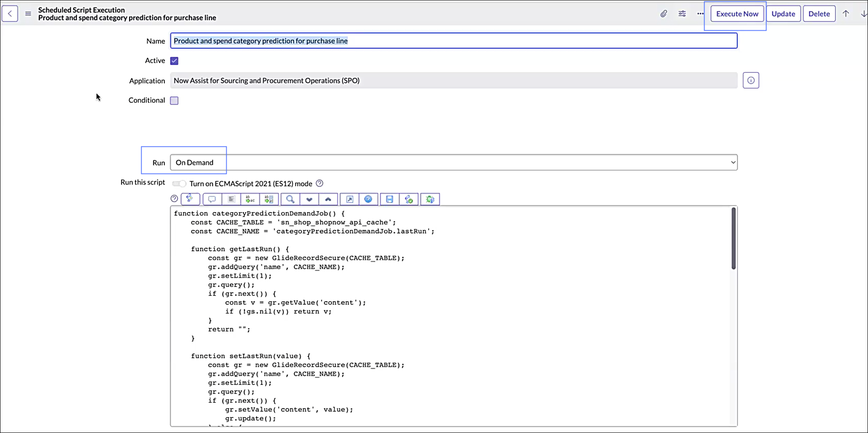Save the script with disk icon
868x433 pixels.
pos(390,199)
